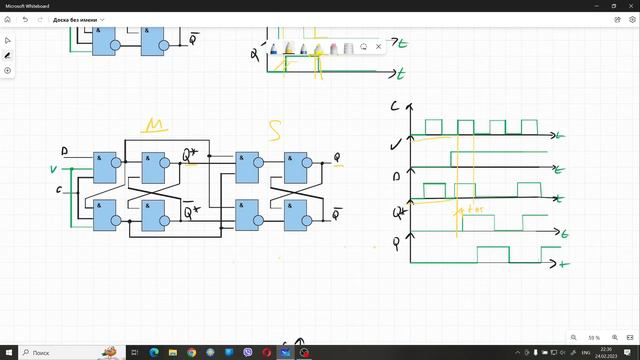This screenshot has height=360, width=640.
Task: Open the board name dropdown chevron
Action: (x=102, y=20)
